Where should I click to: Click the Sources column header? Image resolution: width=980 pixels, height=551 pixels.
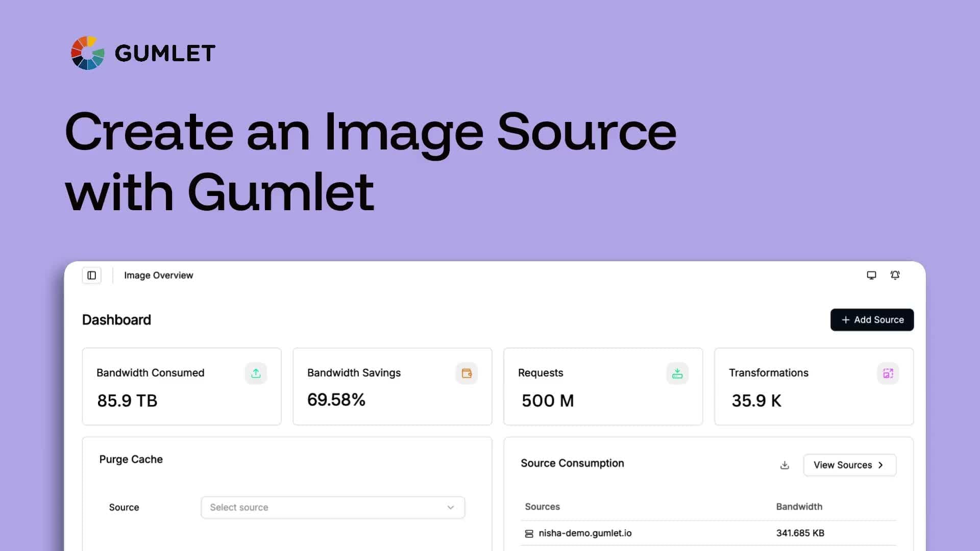(543, 507)
